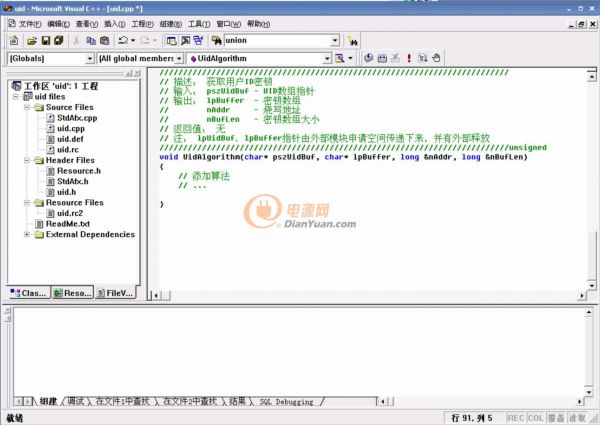Click the Save disk icon

pos(46,41)
